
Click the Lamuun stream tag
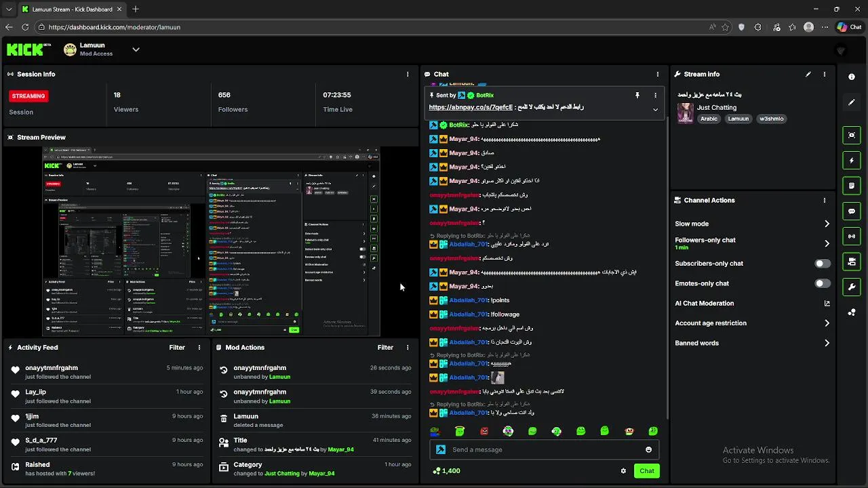point(738,119)
